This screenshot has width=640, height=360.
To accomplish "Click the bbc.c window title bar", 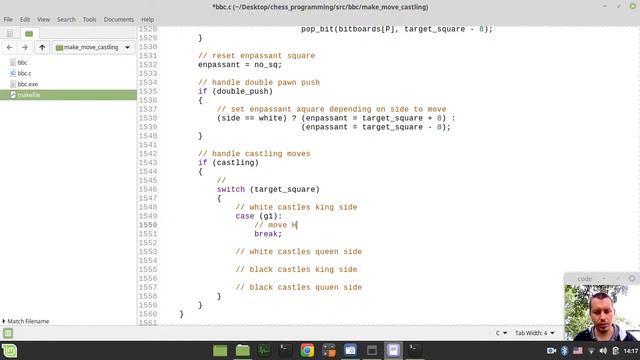I will [x=320, y=7].
